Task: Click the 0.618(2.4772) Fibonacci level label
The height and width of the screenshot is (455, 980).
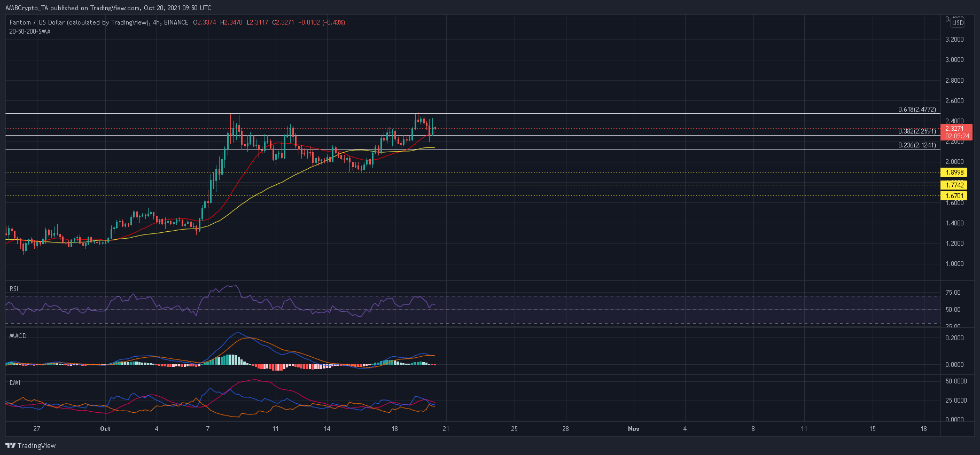Action: (x=917, y=109)
